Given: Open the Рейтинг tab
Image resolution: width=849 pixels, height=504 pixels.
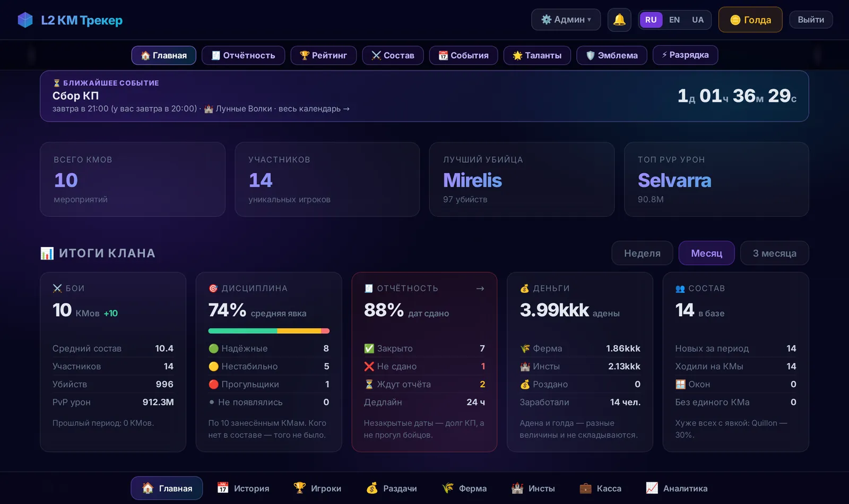Looking at the screenshot, I should (x=324, y=55).
